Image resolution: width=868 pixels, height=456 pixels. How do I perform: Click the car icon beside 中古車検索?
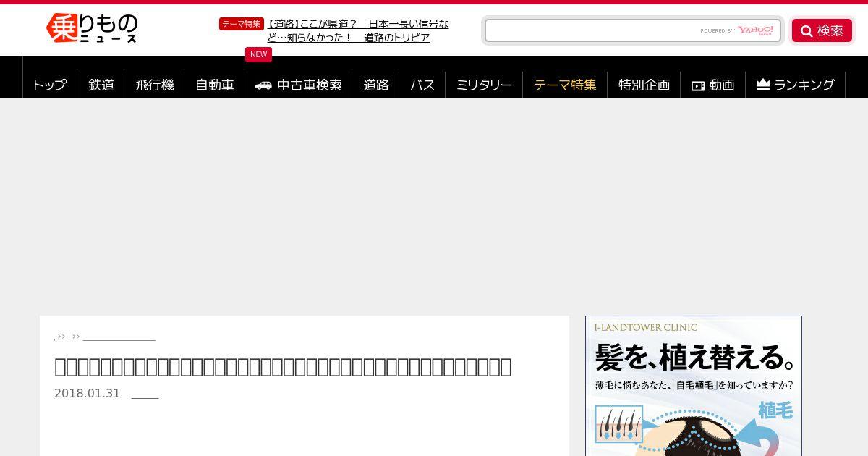pos(263,85)
